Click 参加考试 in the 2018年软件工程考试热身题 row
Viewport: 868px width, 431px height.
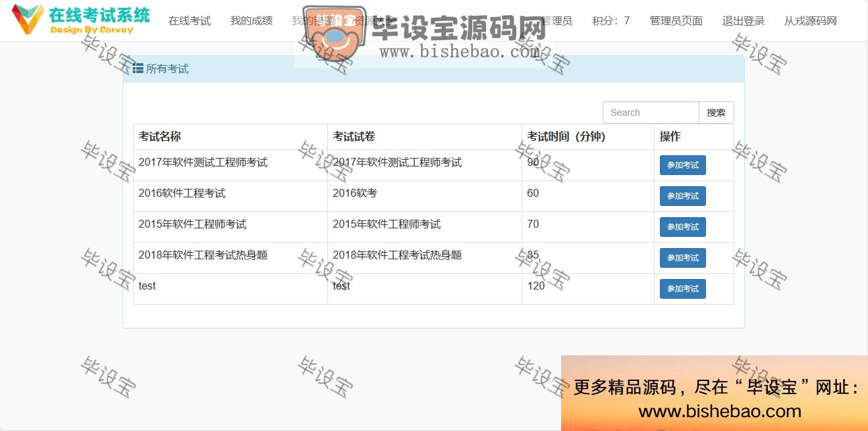point(683,258)
